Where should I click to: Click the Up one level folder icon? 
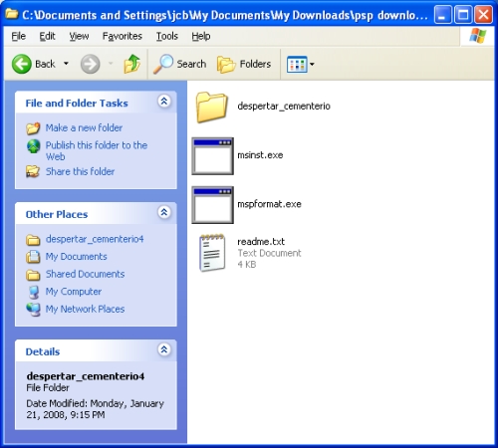tap(132, 64)
